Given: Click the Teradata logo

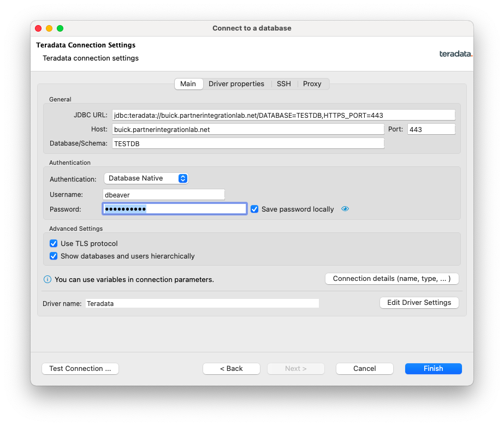Looking at the screenshot, I should (455, 53).
